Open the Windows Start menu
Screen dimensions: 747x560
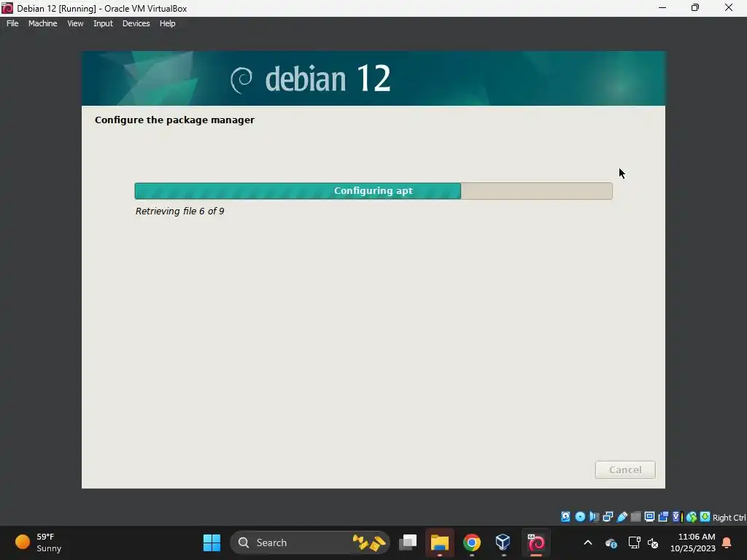click(212, 542)
